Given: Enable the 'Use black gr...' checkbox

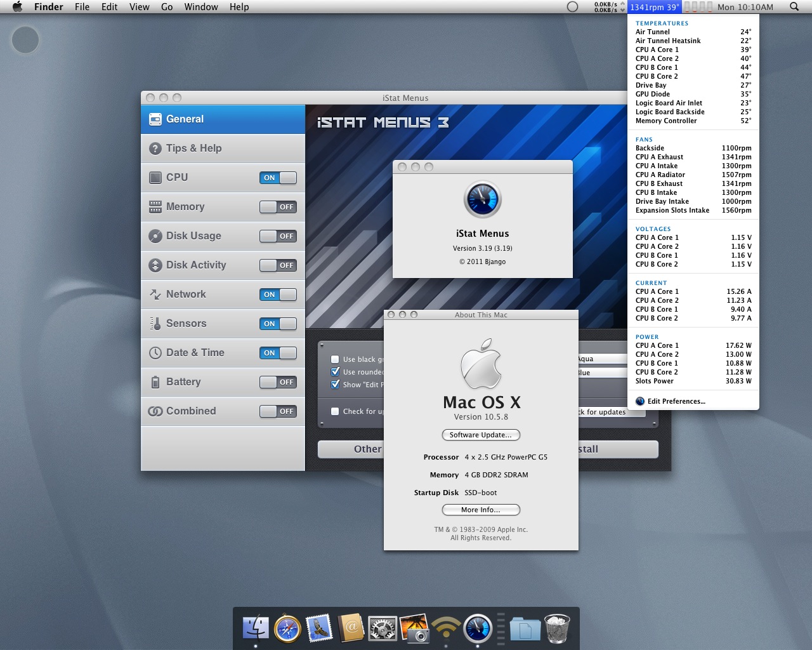Looking at the screenshot, I should click(x=335, y=359).
